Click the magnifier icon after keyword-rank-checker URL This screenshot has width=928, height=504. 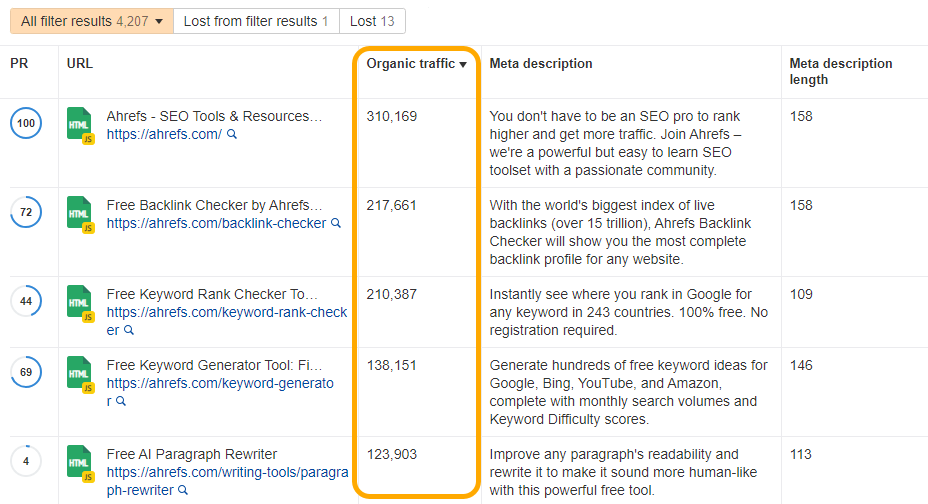[129, 330]
